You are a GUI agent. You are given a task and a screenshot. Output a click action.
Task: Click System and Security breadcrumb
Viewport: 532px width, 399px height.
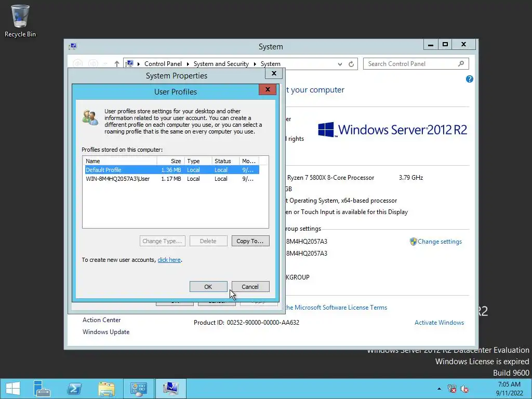coord(221,64)
